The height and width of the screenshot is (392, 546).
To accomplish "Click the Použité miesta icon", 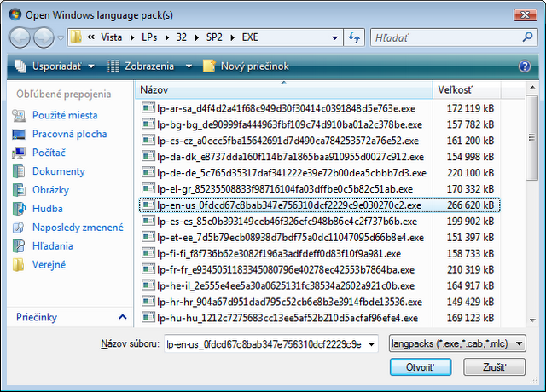I will (x=19, y=116).
